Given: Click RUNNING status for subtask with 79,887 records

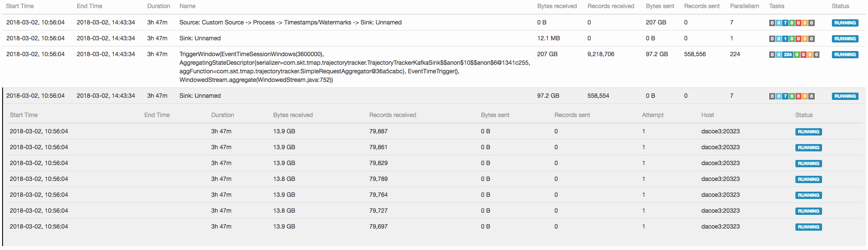Looking at the screenshot, I should (x=808, y=132).
